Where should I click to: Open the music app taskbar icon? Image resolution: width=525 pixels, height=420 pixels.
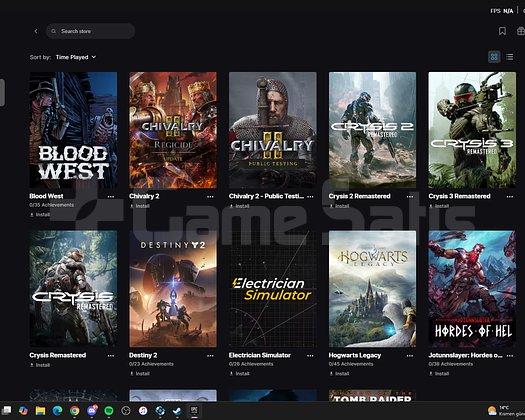pos(143,411)
